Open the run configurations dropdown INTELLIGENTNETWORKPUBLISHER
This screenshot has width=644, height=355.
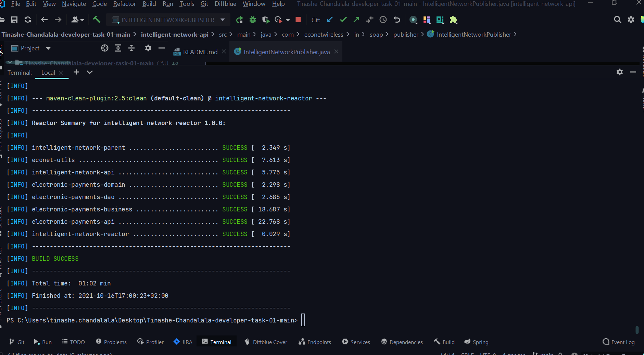[x=168, y=20]
